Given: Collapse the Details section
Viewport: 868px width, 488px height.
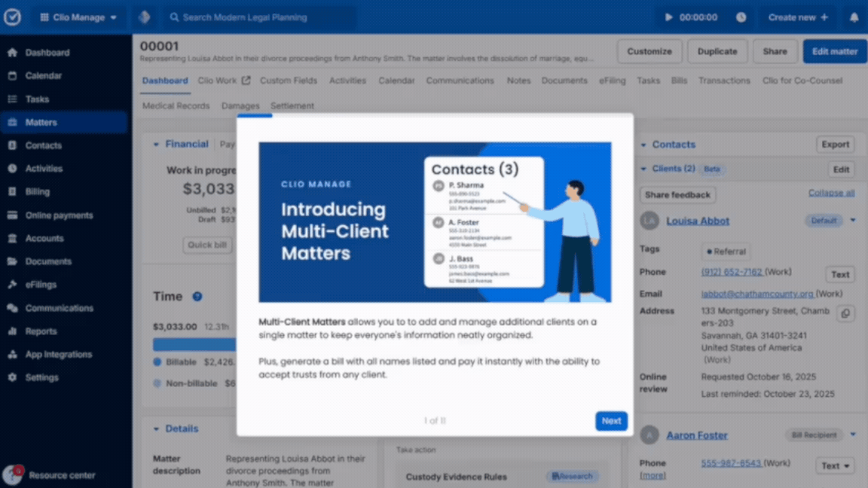Looking at the screenshot, I should [156, 429].
